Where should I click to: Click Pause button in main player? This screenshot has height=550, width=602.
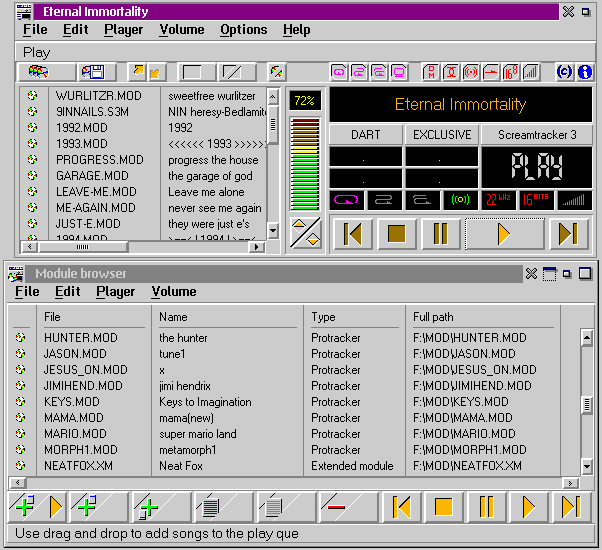pyautogui.click(x=441, y=234)
